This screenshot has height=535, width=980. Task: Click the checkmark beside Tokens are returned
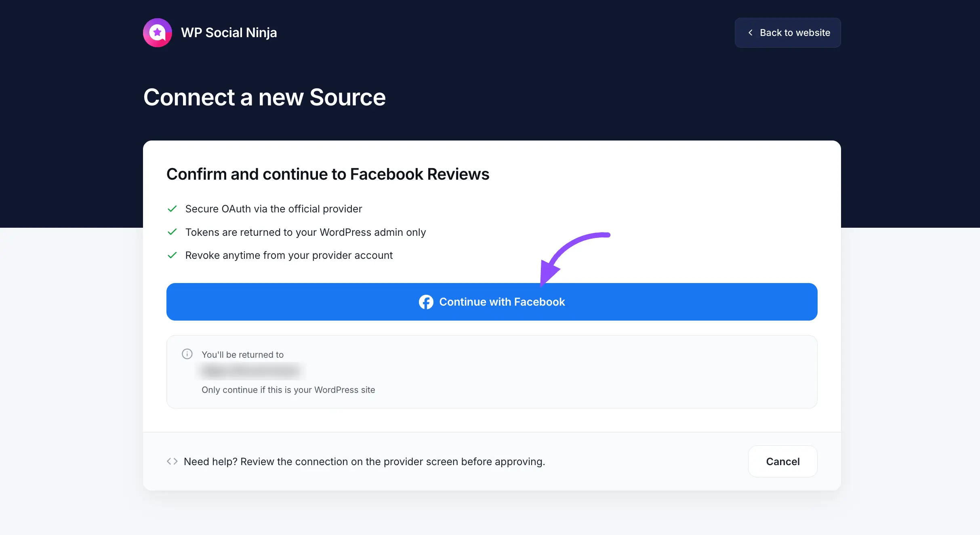point(172,232)
